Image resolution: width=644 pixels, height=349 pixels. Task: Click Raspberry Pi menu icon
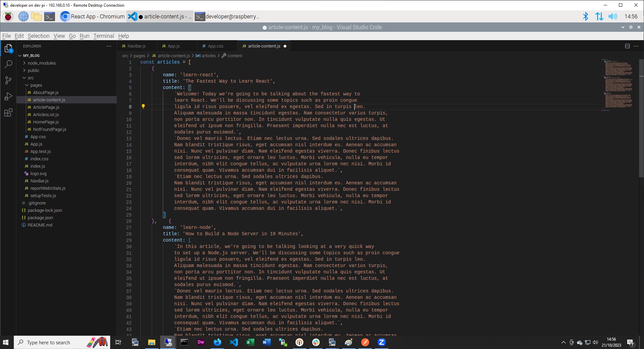coord(8,16)
